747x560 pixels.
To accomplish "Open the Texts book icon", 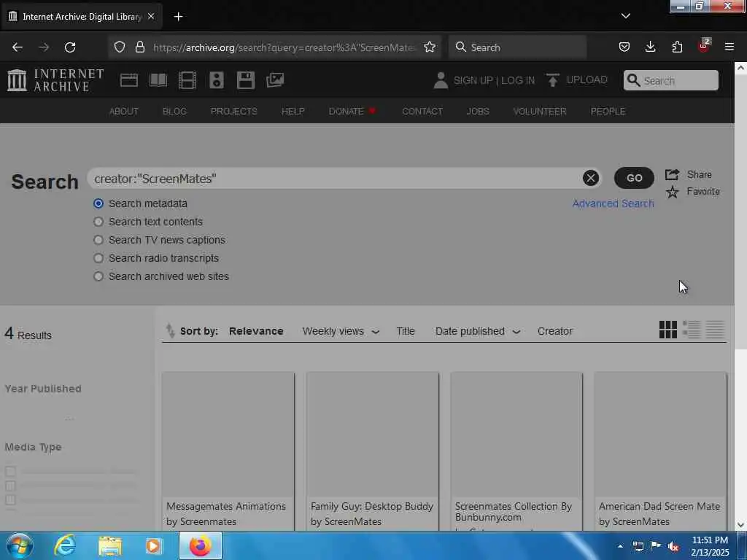I will click(158, 80).
